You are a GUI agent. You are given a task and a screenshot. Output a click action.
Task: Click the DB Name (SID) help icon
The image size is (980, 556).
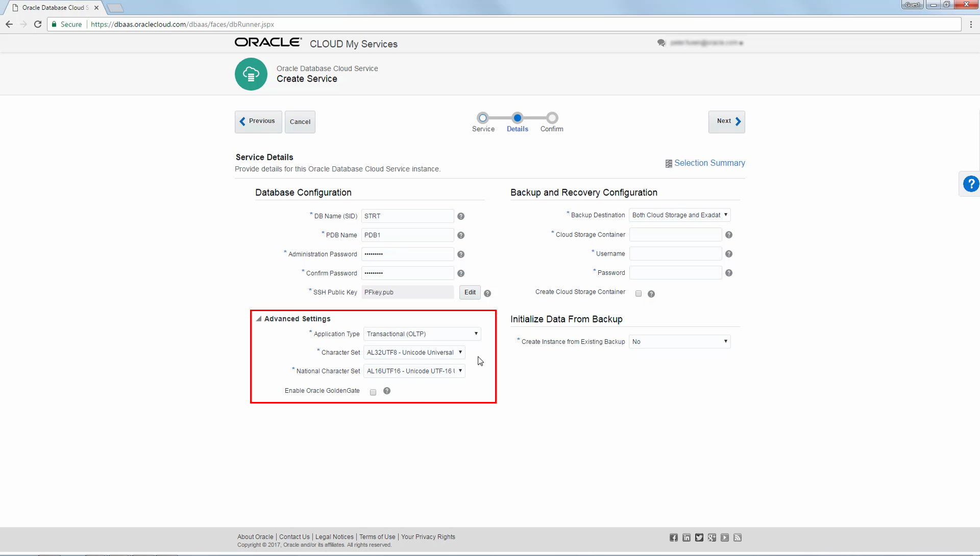point(461,216)
